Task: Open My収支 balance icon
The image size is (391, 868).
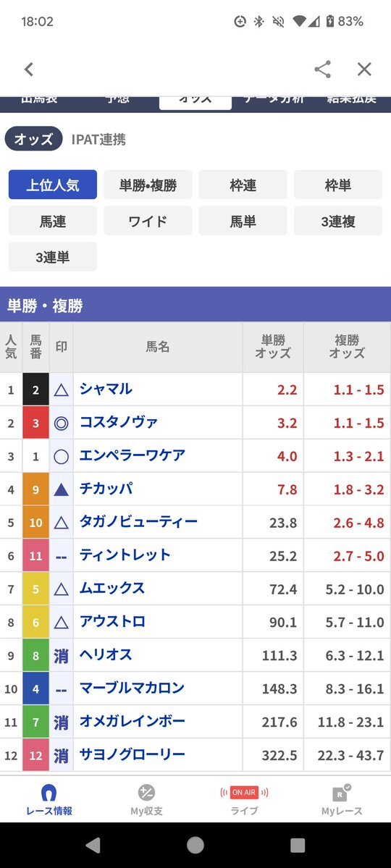Action: 146,793
